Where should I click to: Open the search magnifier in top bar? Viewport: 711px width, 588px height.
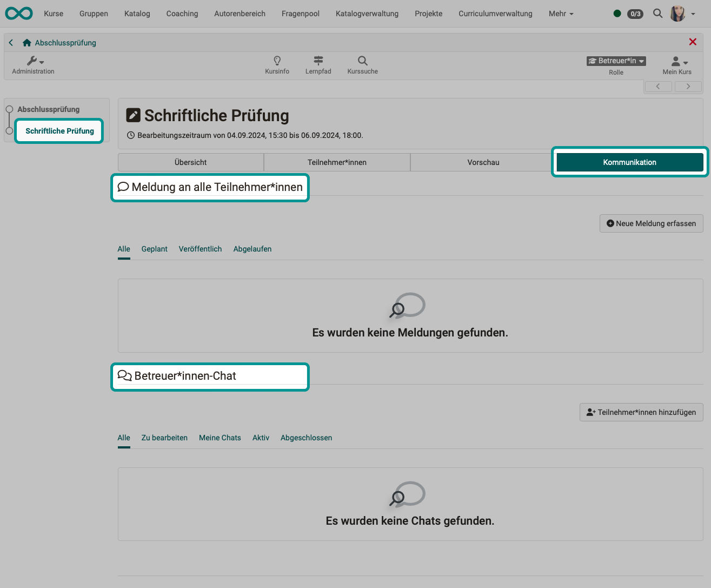(x=657, y=14)
